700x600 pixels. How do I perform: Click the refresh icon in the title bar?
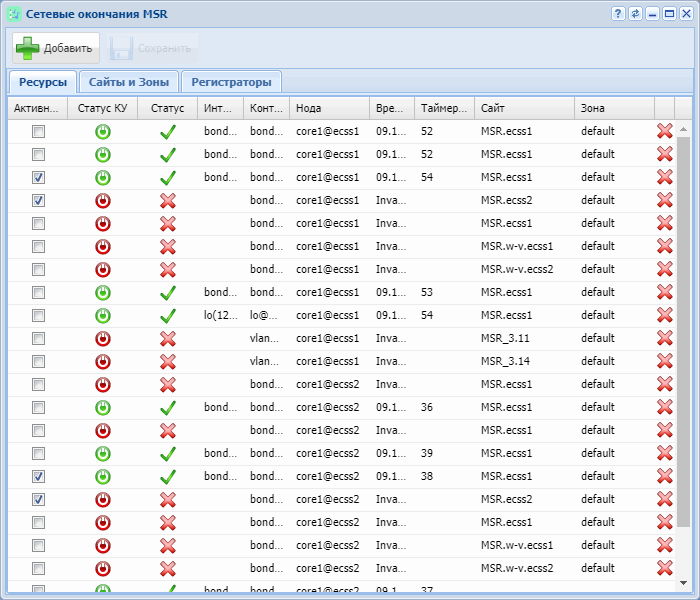click(x=635, y=13)
